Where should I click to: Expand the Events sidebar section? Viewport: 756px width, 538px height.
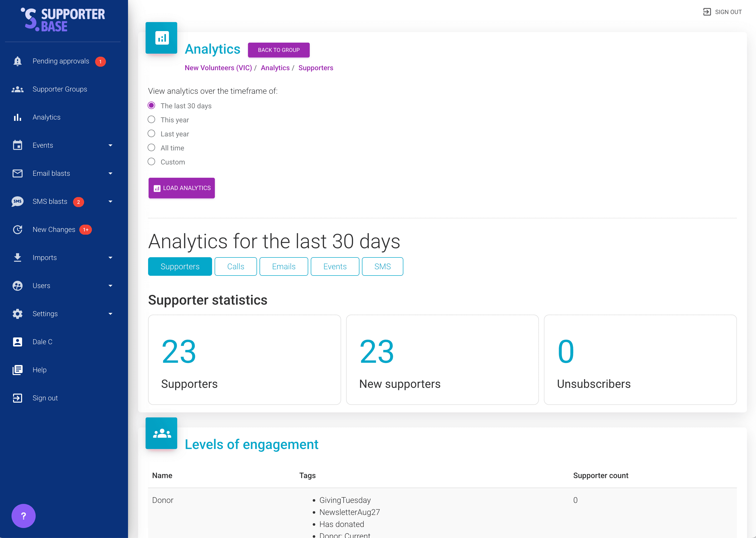click(110, 145)
